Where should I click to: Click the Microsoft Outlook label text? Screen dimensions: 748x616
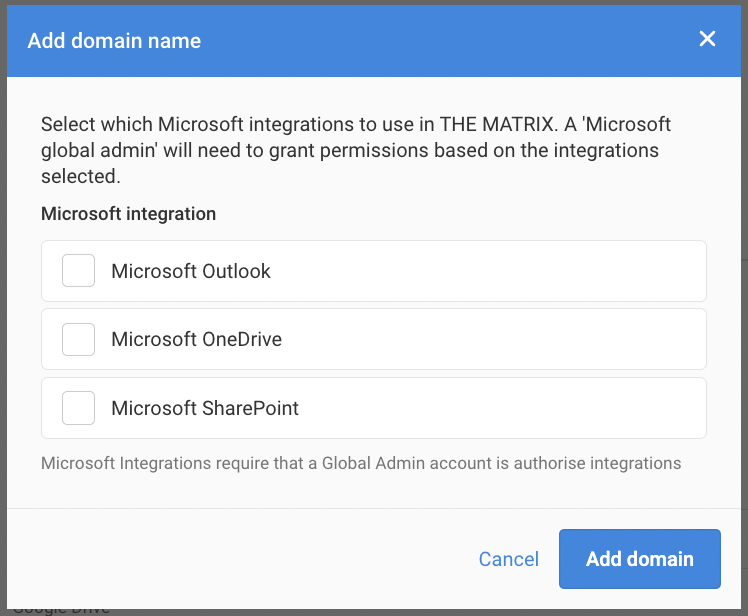pyautogui.click(x=191, y=271)
